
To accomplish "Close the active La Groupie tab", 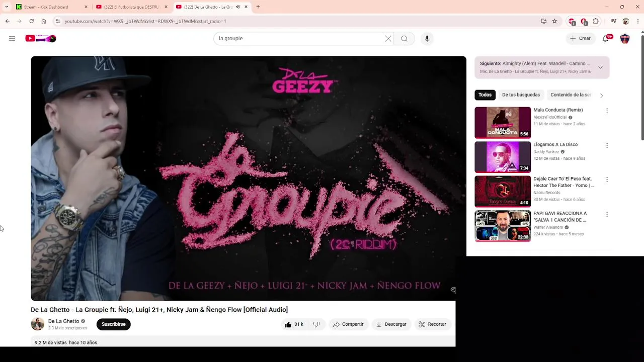I will pyautogui.click(x=246, y=7).
